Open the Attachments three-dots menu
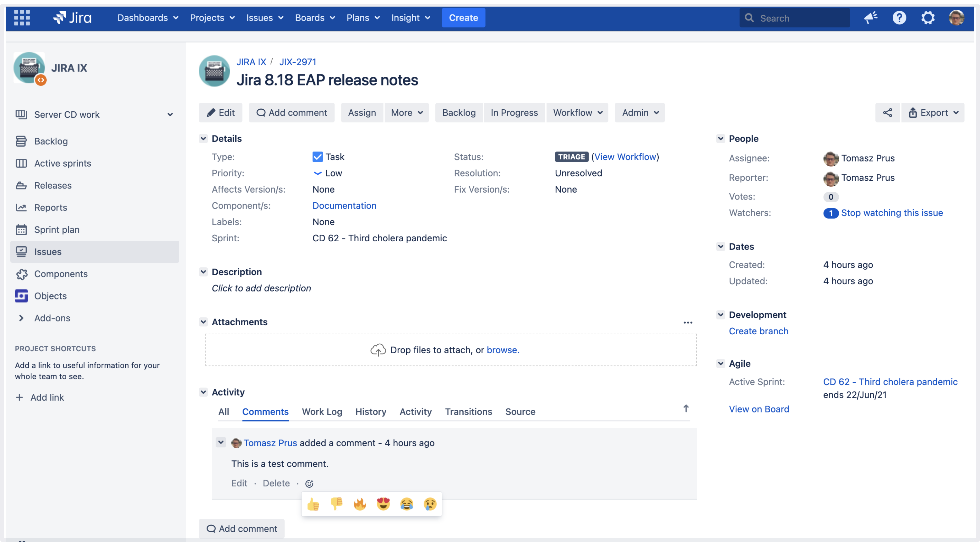Image resolution: width=980 pixels, height=542 pixels. pyautogui.click(x=688, y=322)
